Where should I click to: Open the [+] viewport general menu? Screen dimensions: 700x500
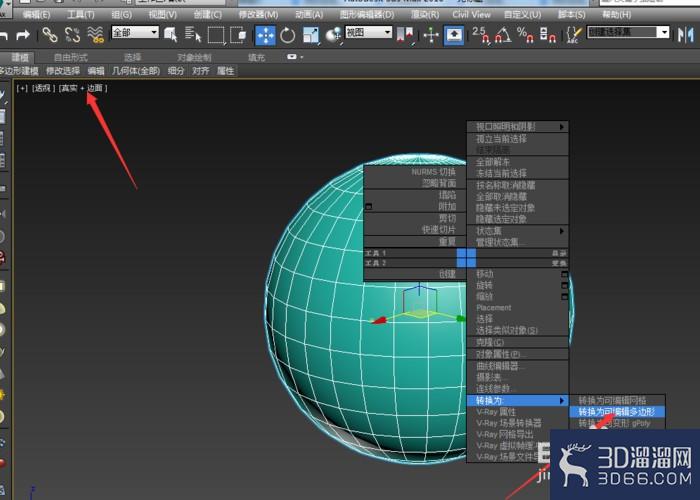[22, 88]
